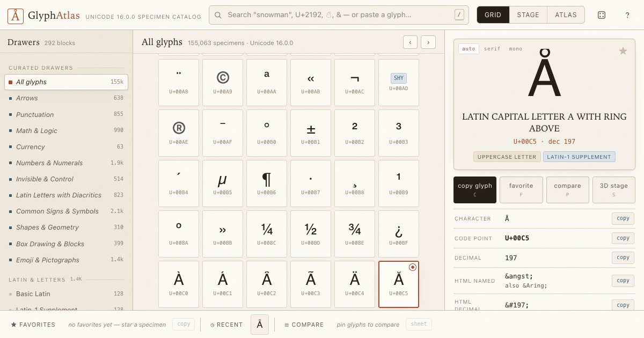Click the favorite action button

[x=521, y=190]
